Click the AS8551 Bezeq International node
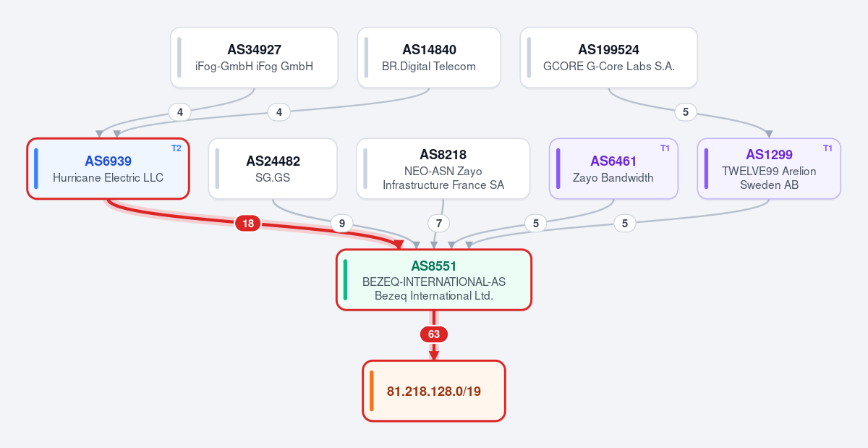Image resolution: width=868 pixels, height=448 pixels. click(x=434, y=279)
